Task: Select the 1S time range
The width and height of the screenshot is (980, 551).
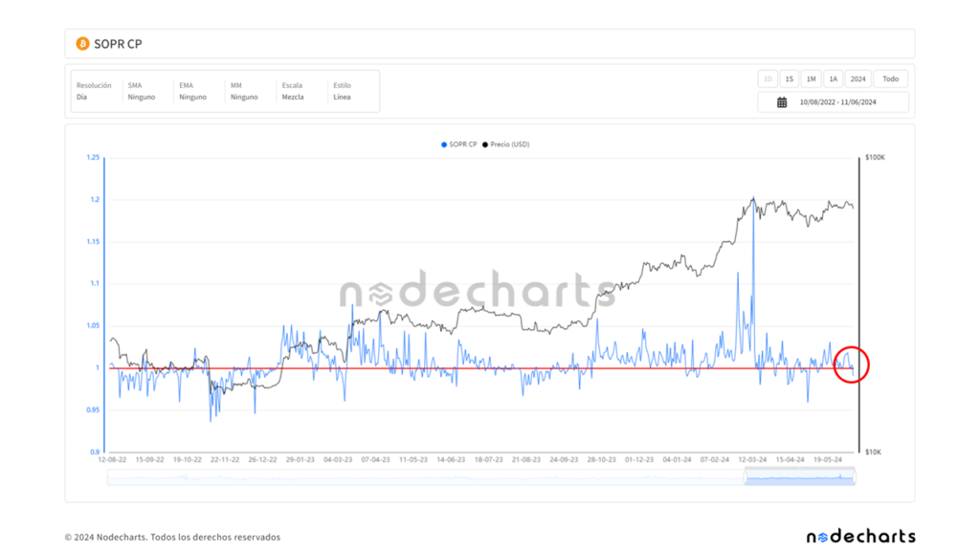Action: 789,79
